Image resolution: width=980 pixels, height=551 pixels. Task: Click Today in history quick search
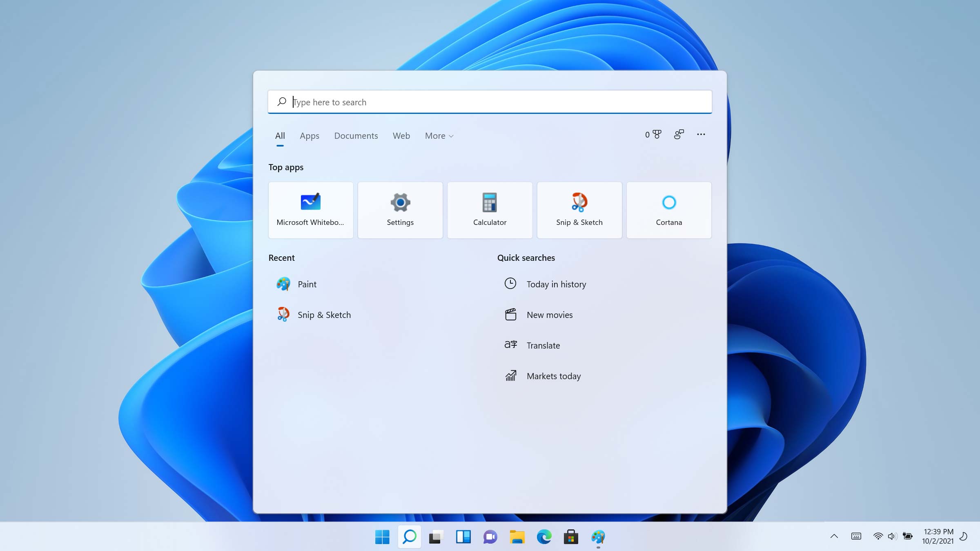(x=556, y=283)
